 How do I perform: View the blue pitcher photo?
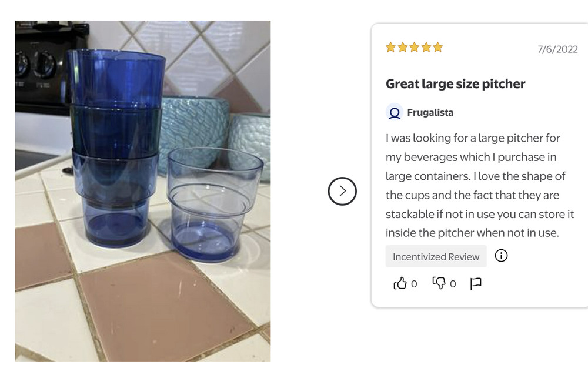tap(142, 191)
